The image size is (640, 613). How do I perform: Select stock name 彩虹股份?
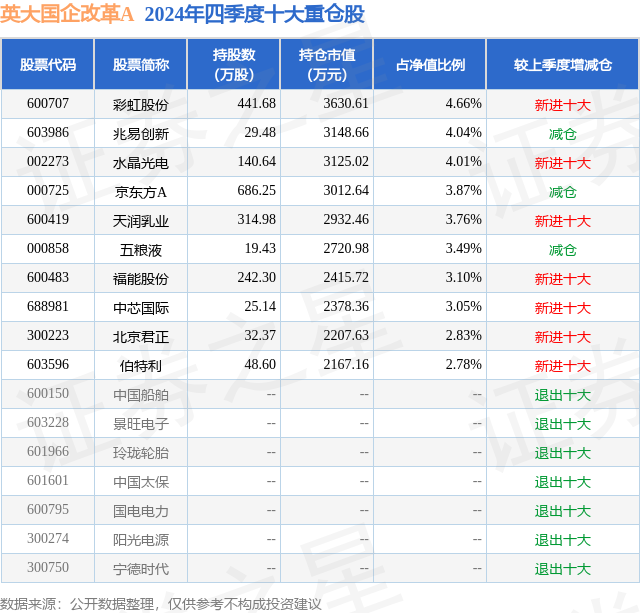[x=141, y=105]
